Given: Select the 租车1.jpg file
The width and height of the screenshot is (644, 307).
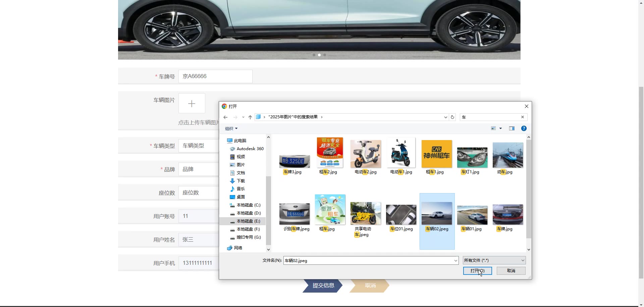Looking at the screenshot, I should [437, 157].
